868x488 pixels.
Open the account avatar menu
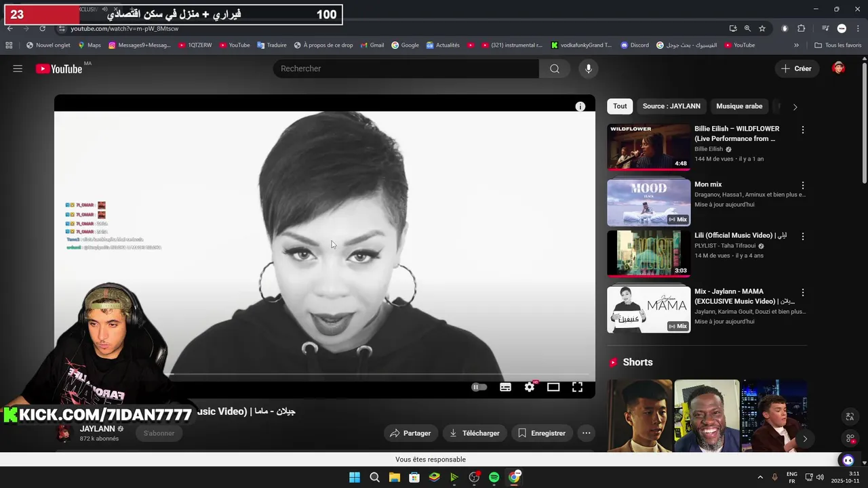pyautogui.click(x=839, y=68)
